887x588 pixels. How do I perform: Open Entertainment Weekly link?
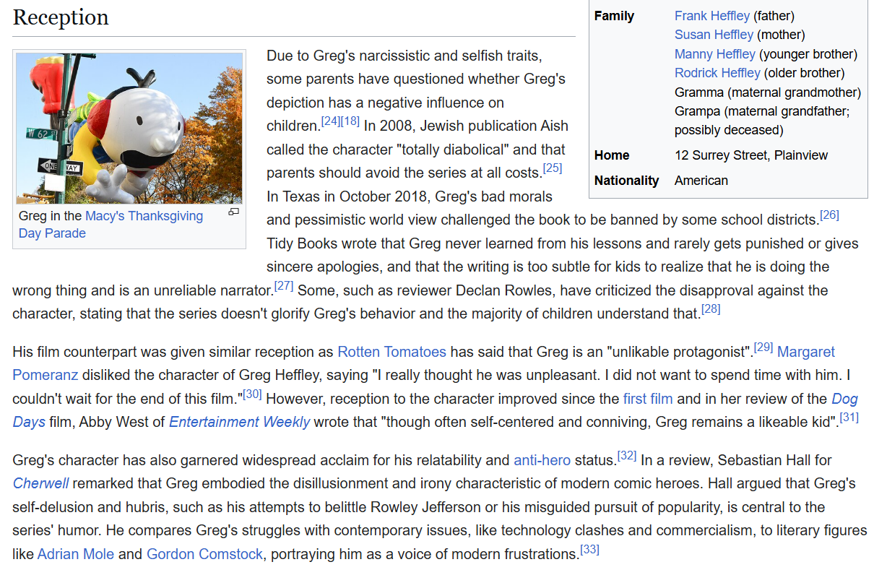point(240,423)
